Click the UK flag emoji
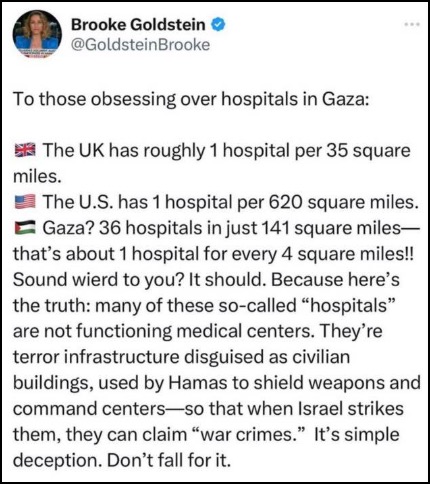This screenshot has width=430, height=484. (x=25, y=150)
